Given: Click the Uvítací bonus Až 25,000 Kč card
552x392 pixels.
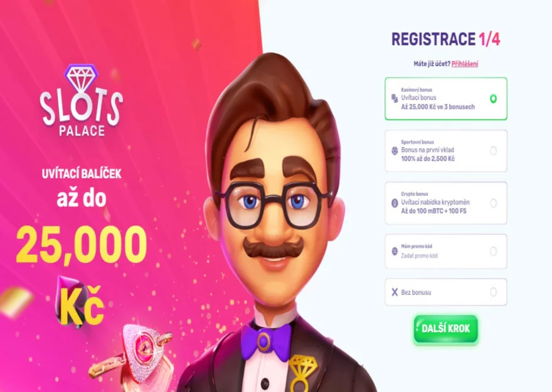Looking at the screenshot, I should pyautogui.click(x=446, y=98).
